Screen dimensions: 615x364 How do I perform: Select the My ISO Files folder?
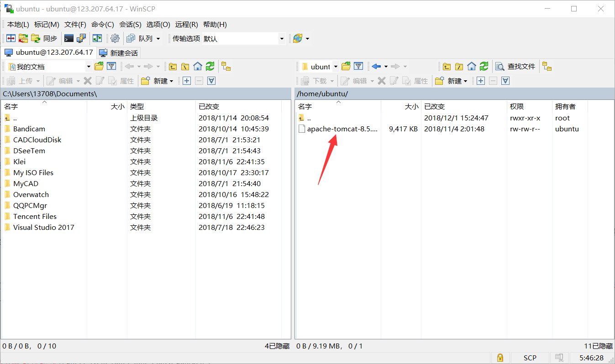(33, 173)
